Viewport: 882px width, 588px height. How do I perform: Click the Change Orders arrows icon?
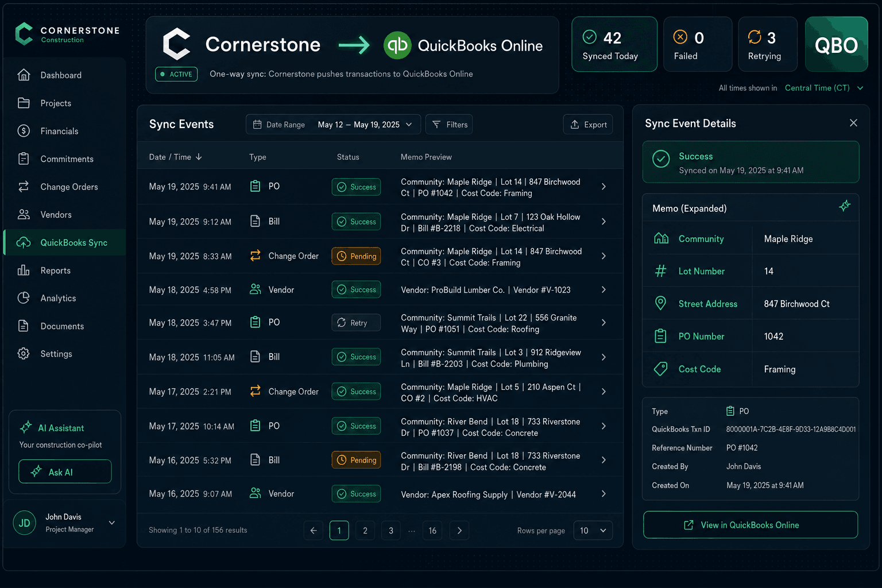pos(24,187)
